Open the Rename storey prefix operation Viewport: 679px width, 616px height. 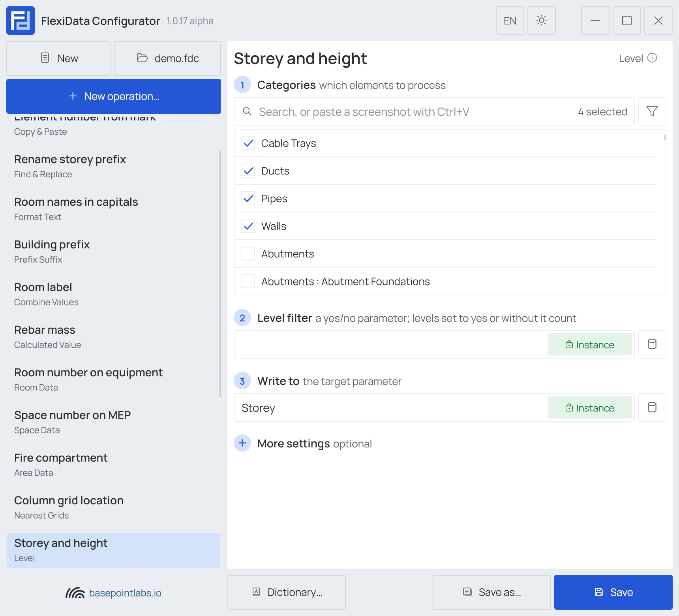tap(113, 166)
